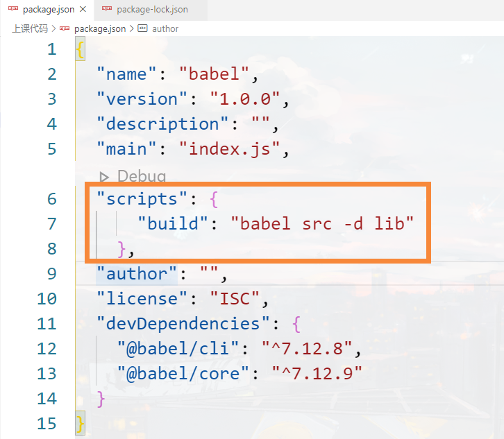This screenshot has width=504, height=439.
Task: Open the 上课代码 breadcrumb folder
Action: [30, 28]
